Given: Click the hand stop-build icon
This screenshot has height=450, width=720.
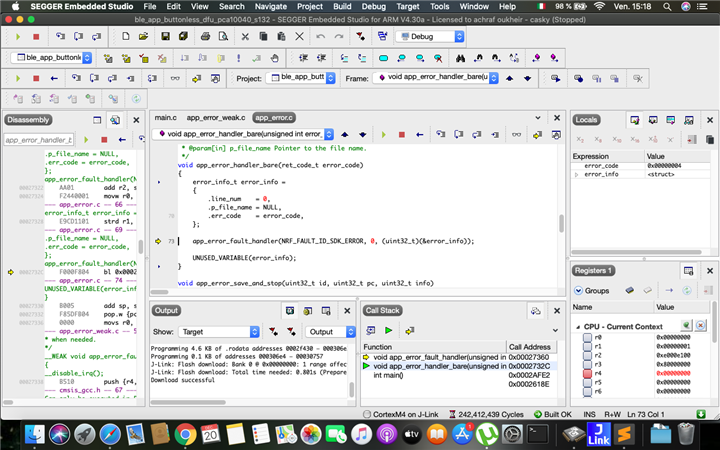Looking at the screenshot, I should (x=275, y=58).
